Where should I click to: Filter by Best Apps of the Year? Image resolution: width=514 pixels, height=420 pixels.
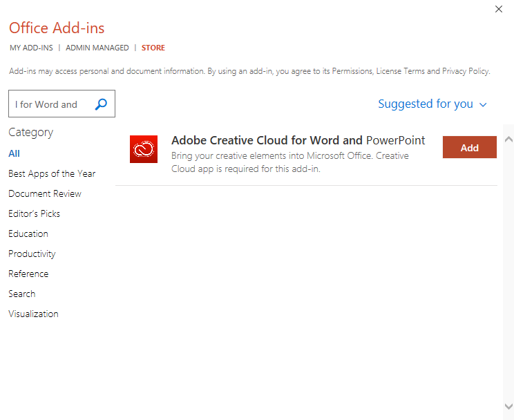(x=52, y=173)
